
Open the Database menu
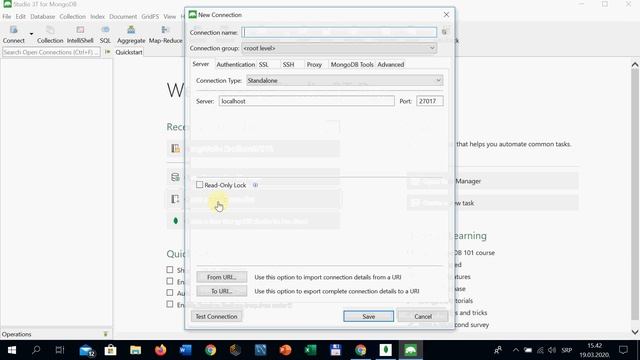pos(42,16)
